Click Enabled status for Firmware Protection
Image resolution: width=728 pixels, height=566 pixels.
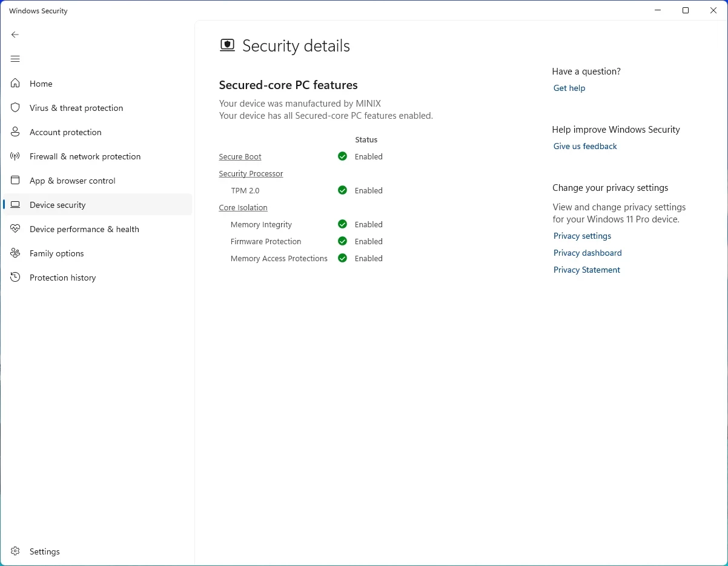[369, 241]
